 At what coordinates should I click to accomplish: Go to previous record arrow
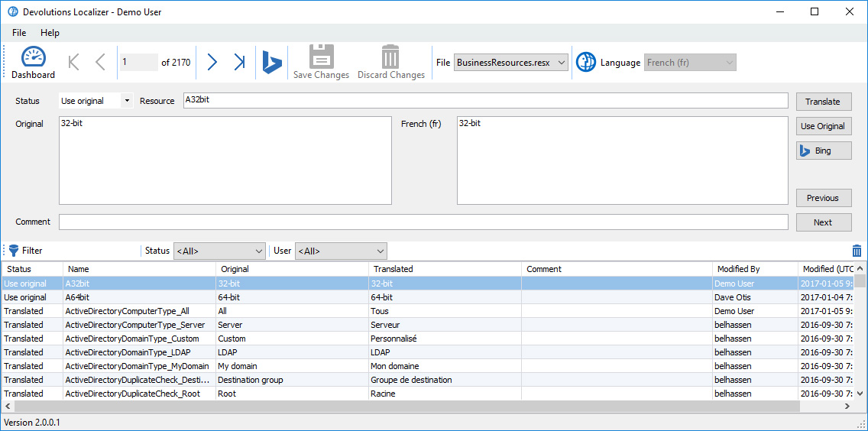click(x=100, y=63)
